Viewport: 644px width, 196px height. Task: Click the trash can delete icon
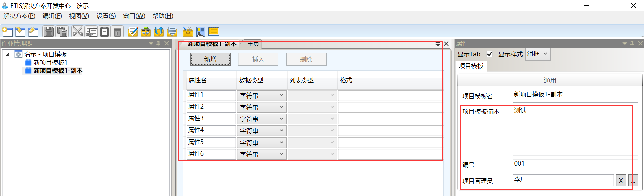(x=117, y=32)
